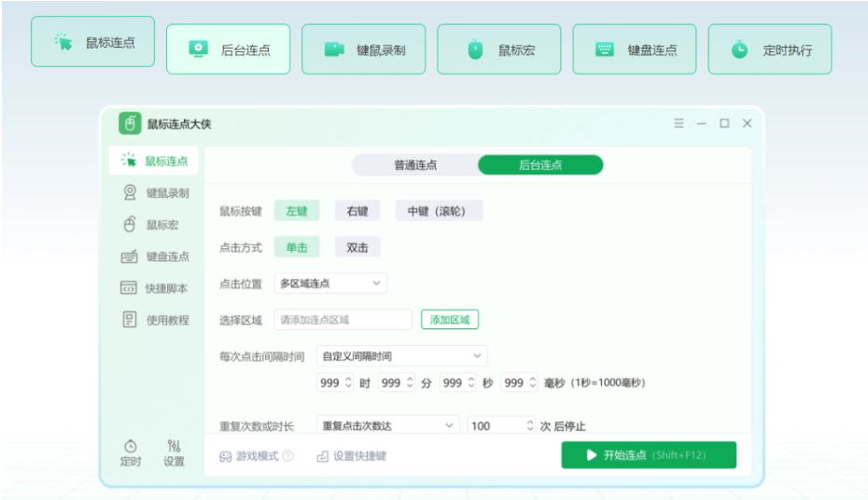The height and width of the screenshot is (500, 868).
Task: Click the 后台连点 top feature card
Action: [228, 49]
